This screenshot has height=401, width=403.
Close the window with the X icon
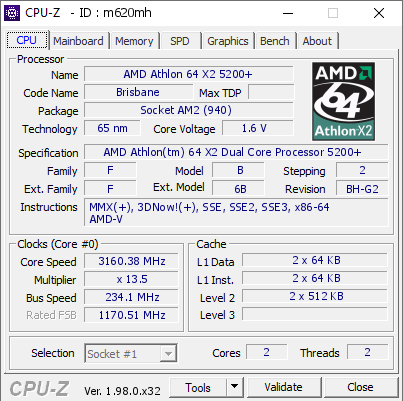(379, 13)
